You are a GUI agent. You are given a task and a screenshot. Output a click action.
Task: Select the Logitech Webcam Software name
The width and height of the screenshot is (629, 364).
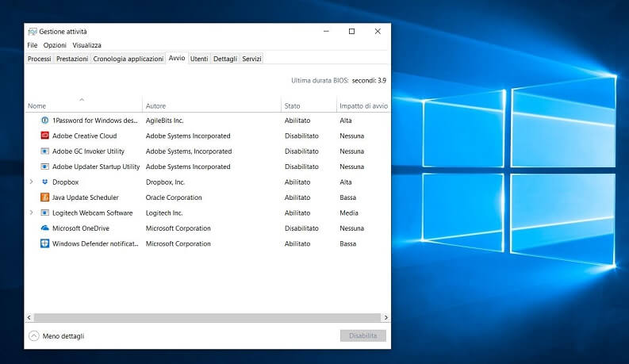[x=92, y=213]
